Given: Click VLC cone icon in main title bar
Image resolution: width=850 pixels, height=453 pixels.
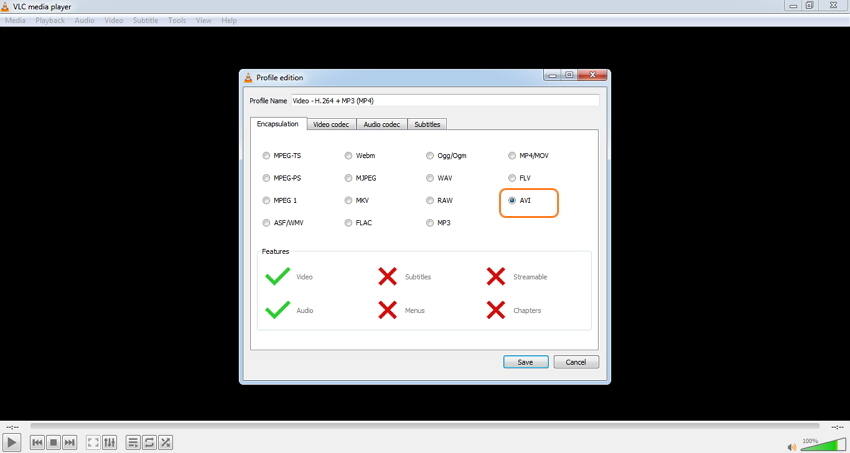Looking at the screenshot, I should click(4, 7).
